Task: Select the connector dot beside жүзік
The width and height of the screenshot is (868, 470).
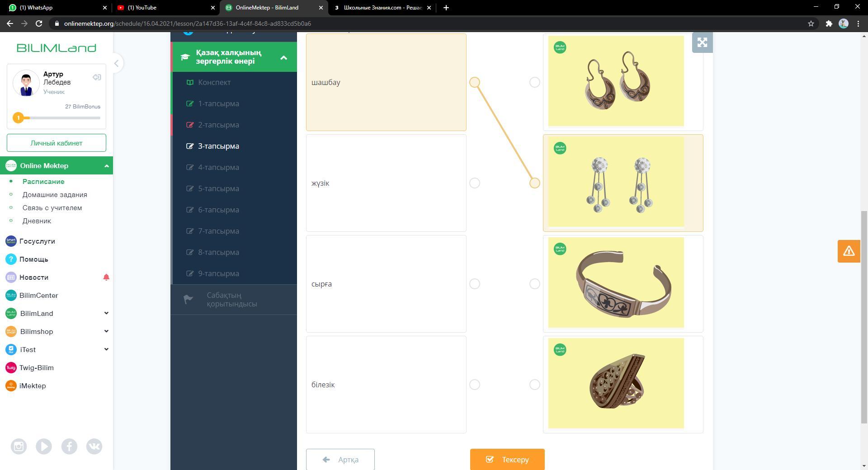Action: [x=474, y=183]
